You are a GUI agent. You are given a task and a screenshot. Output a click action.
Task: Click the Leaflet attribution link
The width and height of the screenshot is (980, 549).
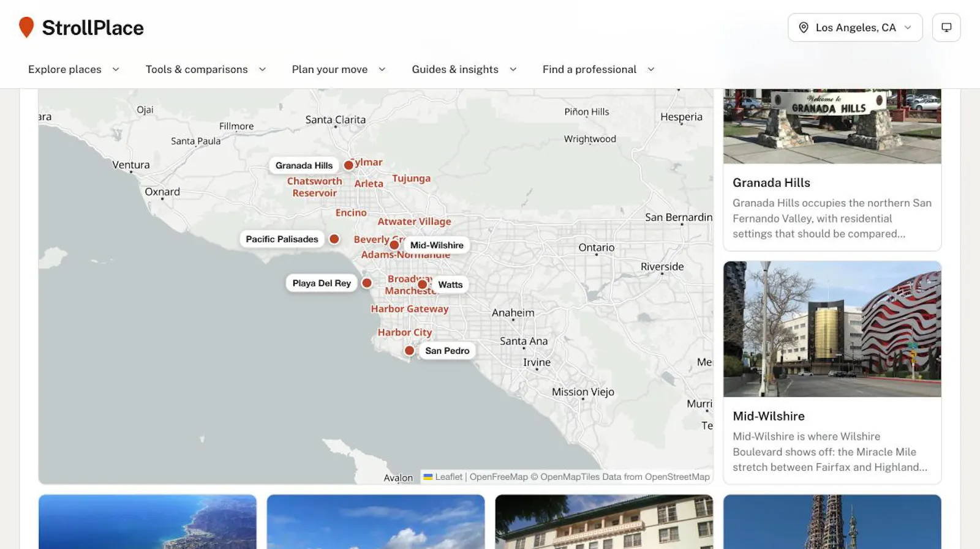click(443, 477)
